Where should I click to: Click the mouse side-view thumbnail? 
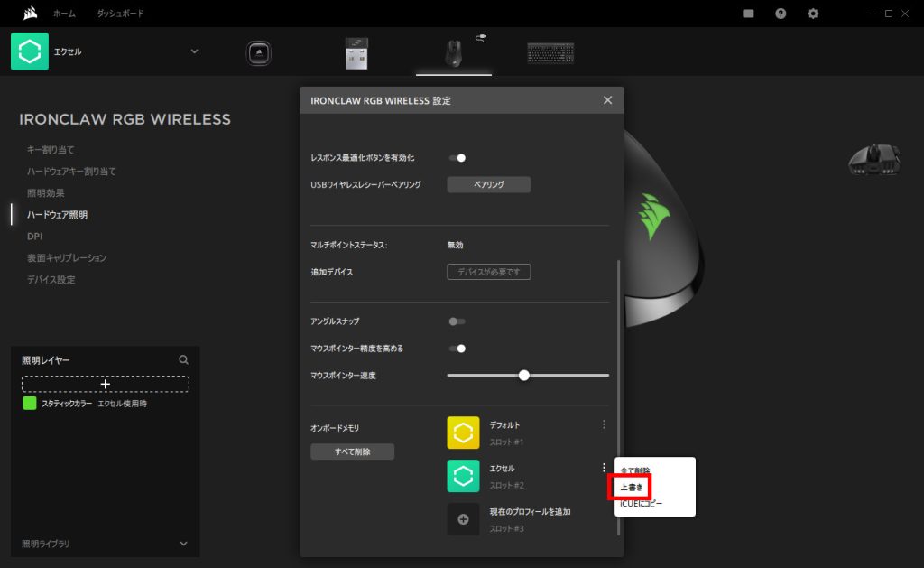[874, 160]
